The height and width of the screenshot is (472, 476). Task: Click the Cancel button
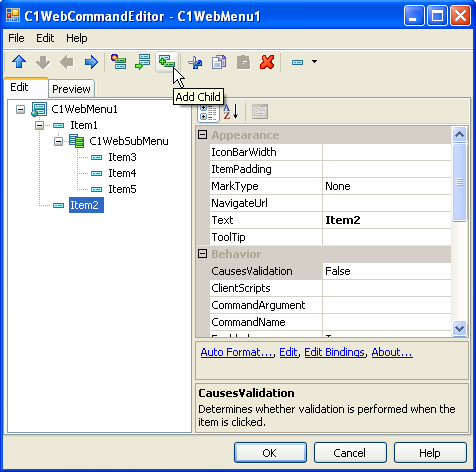click(x=350, y=453)
